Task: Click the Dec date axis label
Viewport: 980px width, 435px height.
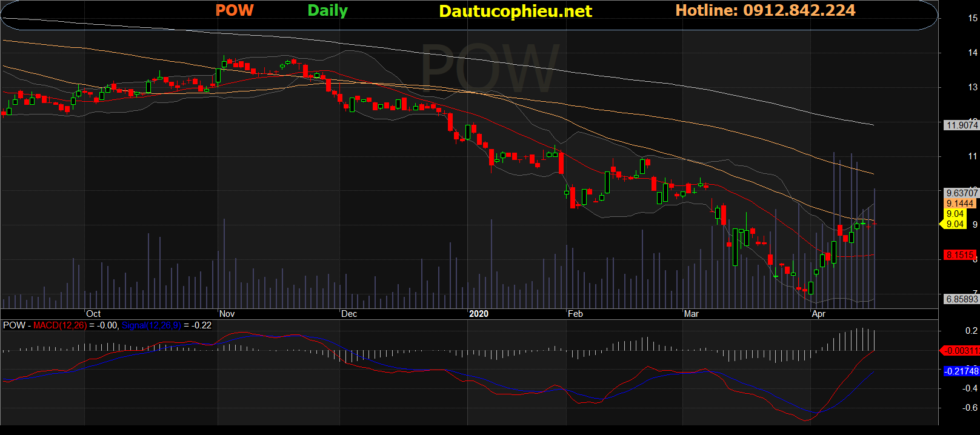Action: click(349, 314)
